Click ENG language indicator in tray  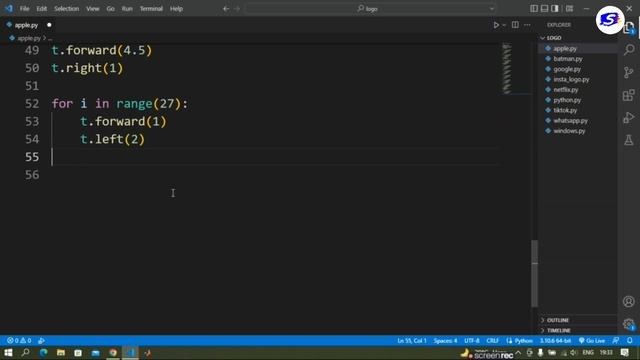[588, 353]
